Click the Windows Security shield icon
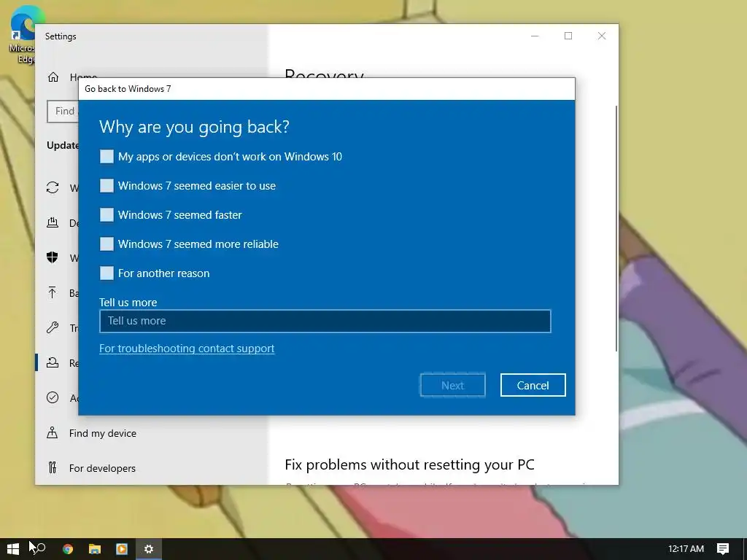The height and width of the screenshot is (560, 747). coord(53,257)
